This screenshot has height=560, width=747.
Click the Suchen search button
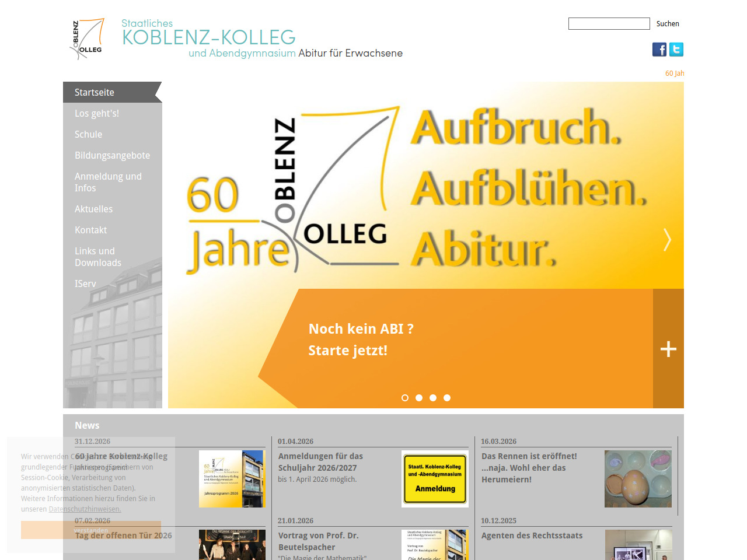pos(668,24)
